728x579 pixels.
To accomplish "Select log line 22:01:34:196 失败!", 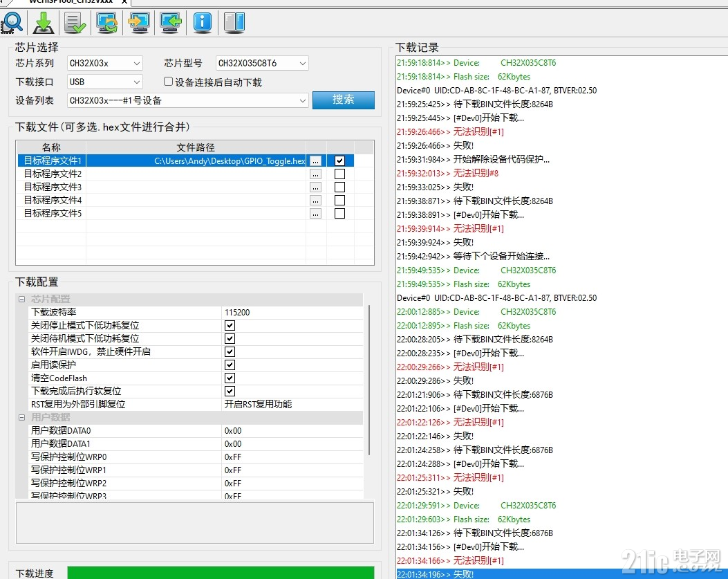I will 562,574.
